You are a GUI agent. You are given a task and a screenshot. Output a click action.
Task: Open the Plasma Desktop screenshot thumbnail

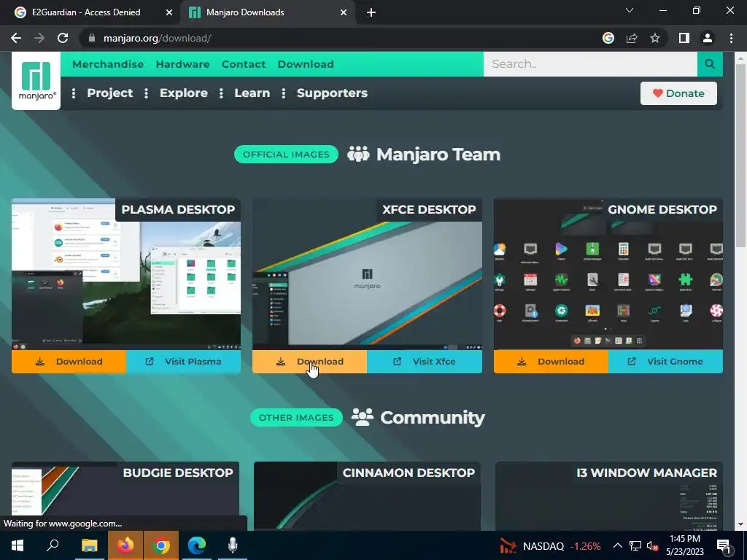[x=126, y=274]
